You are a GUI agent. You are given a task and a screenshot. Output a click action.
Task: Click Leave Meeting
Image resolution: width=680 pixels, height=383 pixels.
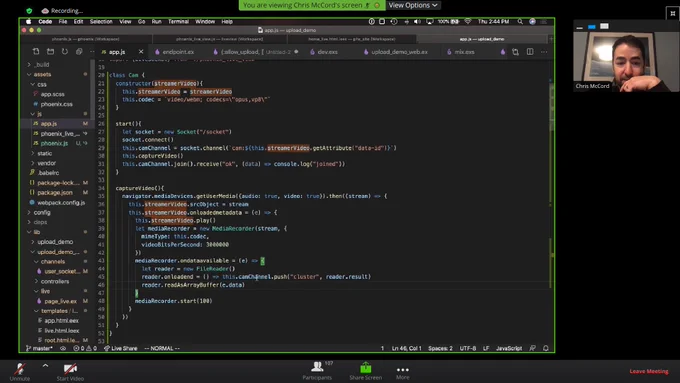click(649, 371)
